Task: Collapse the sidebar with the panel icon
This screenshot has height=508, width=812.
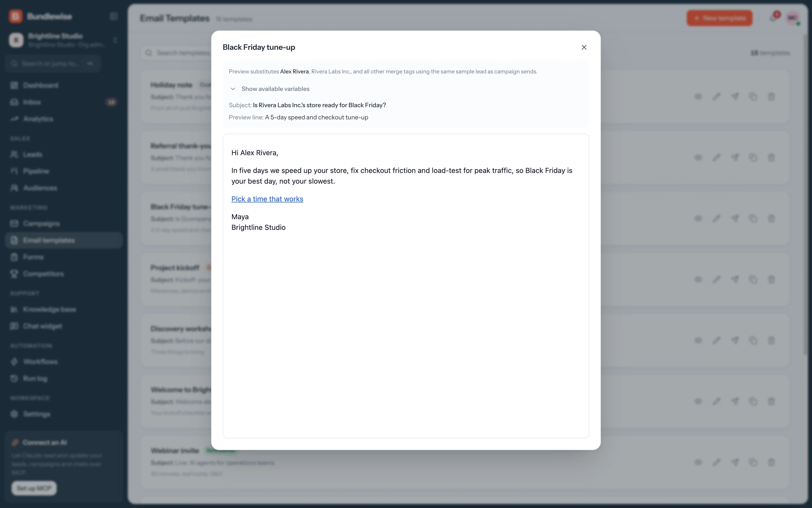Action: pos(114,17)
